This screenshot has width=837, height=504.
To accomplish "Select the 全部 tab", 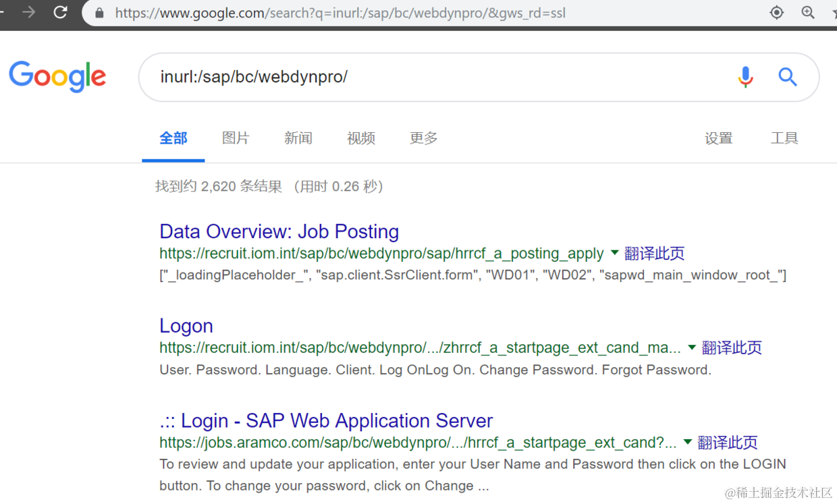I will pyautogui.click(x=173, y=138).
